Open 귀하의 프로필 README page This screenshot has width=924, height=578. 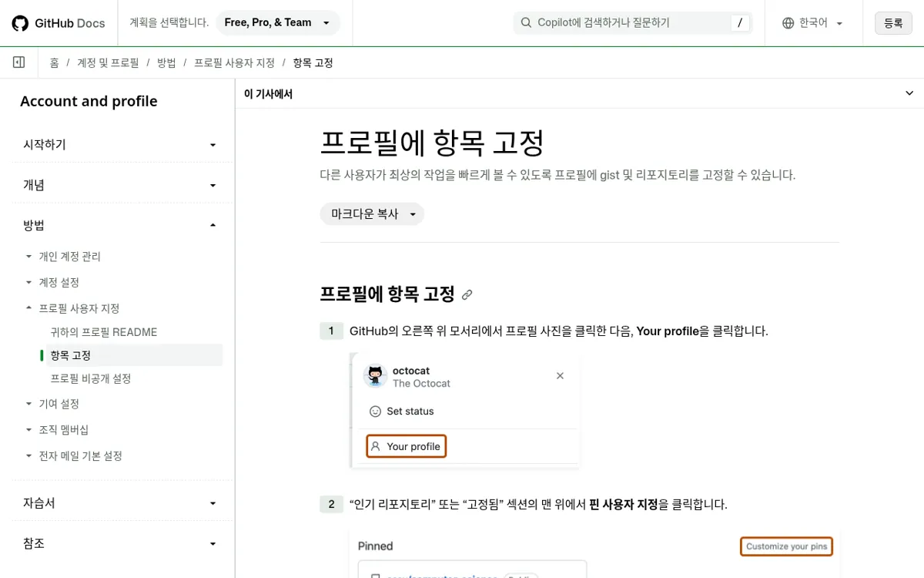coord(104,332)
